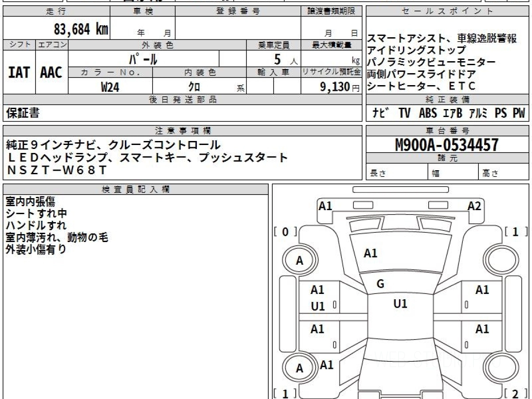
Task: Select the A2 bumper damage mark
Action: coord(474,206)
